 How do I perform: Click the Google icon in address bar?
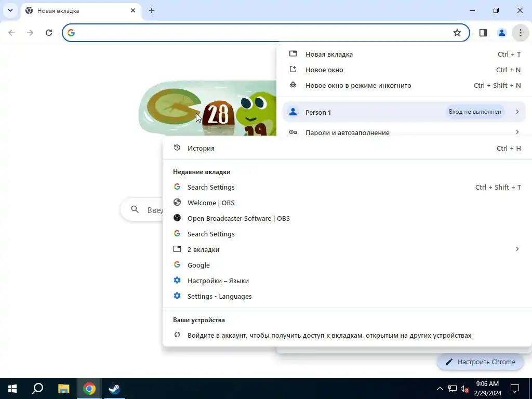pyautogui.click(x=71, y=33)
